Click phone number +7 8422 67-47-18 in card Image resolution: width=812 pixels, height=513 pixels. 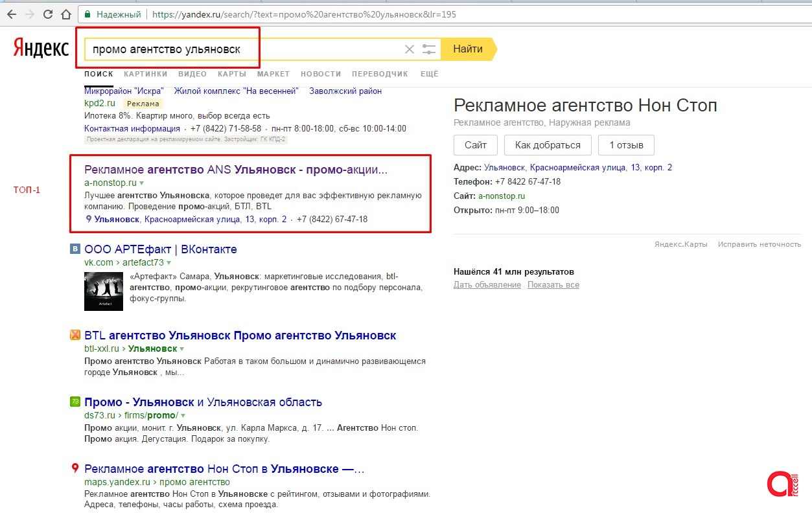click(528, 181)
